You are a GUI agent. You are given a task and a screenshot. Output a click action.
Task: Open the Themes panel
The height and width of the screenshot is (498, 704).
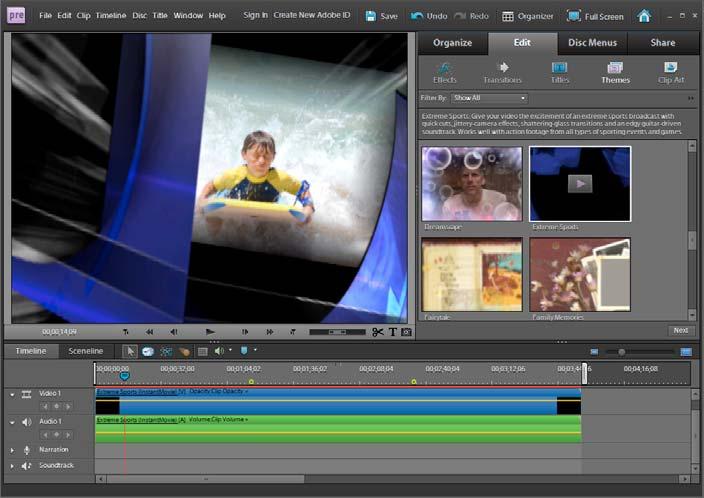point(615,73)
